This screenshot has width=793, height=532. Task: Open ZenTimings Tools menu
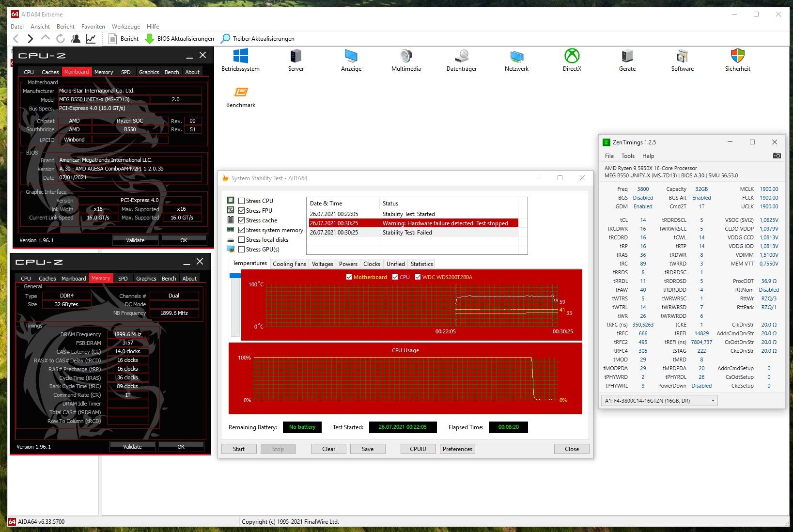(628, 156)
